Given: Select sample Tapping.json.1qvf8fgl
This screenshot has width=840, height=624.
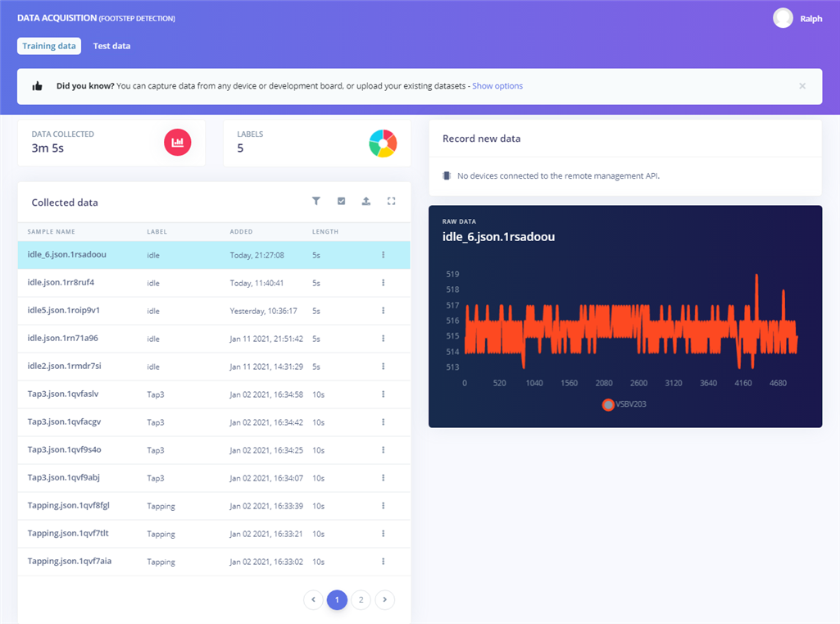Looking at the screenshot, I should 214,506.
